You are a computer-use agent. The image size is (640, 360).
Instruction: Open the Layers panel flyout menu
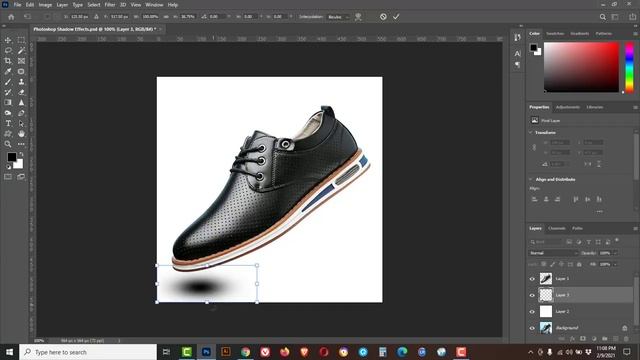point(635,229)
